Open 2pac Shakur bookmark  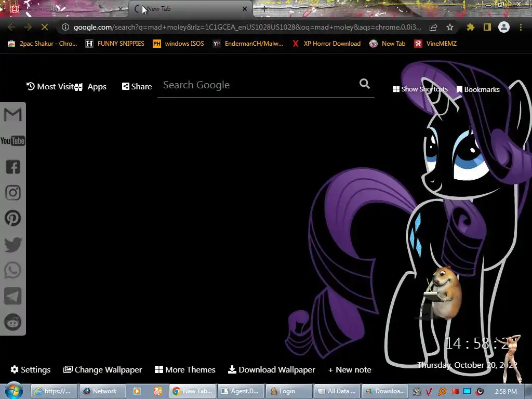(43, 44)
